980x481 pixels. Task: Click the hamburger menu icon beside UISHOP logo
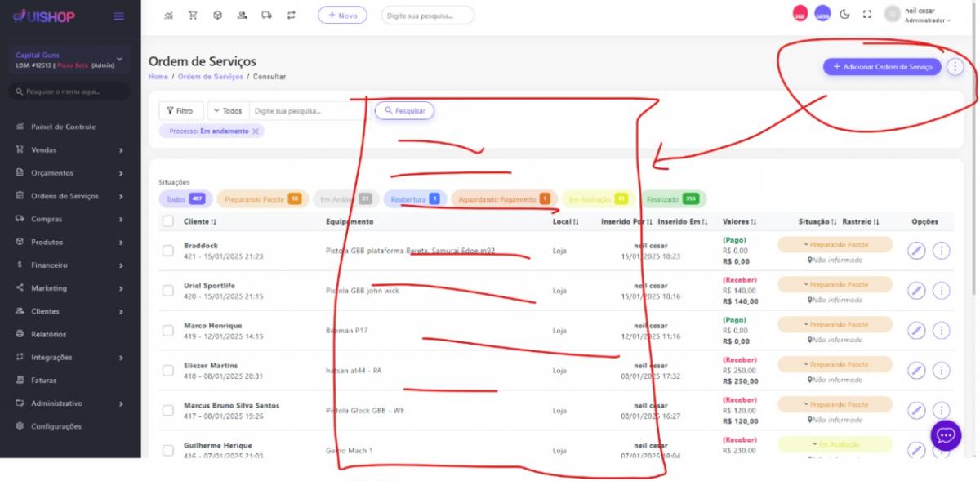click(x=118, y=16)
